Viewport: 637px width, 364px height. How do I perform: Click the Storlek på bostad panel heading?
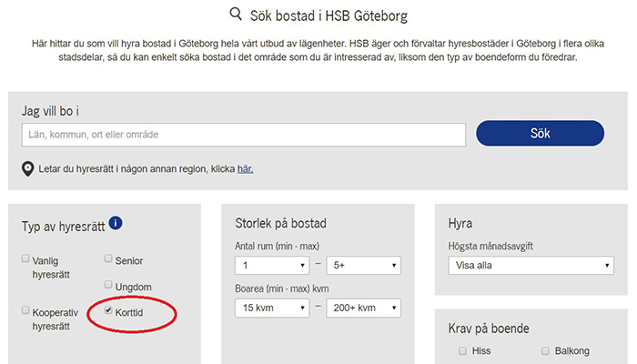click(x=280, y=224)
